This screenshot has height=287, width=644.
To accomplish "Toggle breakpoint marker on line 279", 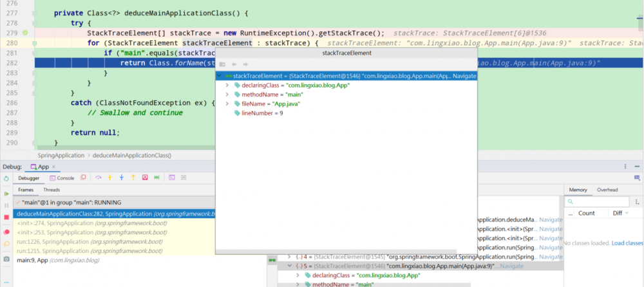I will 25,32.
